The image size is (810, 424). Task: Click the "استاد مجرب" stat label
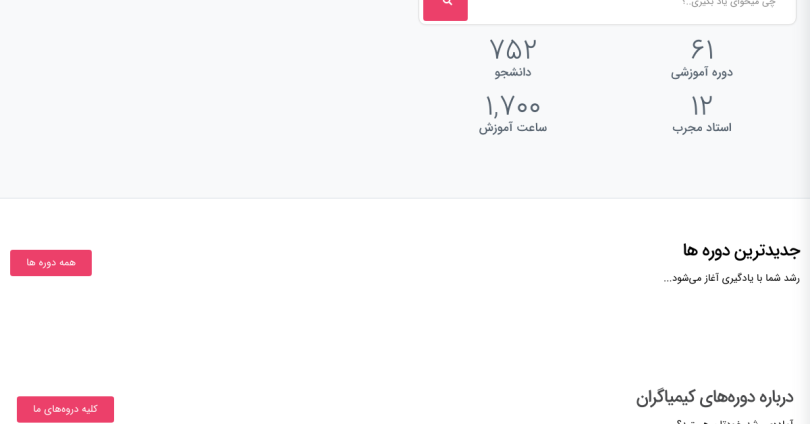[702, 128]
